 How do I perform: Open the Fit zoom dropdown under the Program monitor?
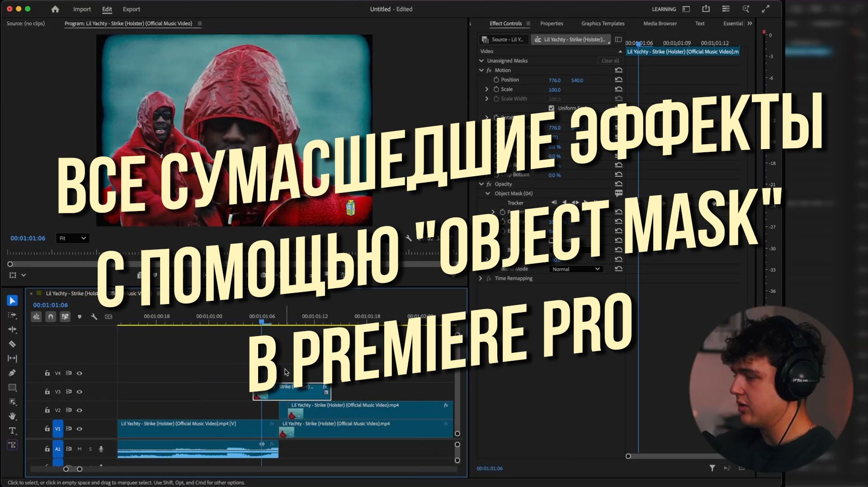coord(72,238)
